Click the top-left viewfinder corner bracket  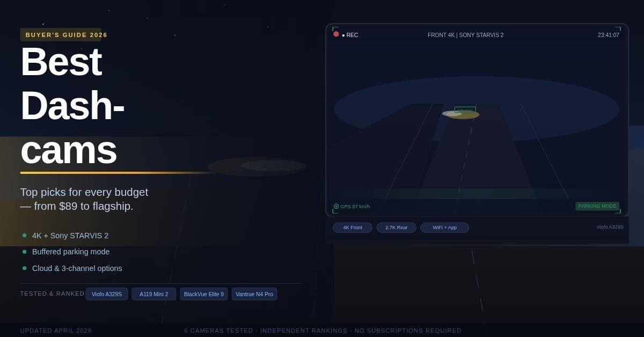[335, 29]
